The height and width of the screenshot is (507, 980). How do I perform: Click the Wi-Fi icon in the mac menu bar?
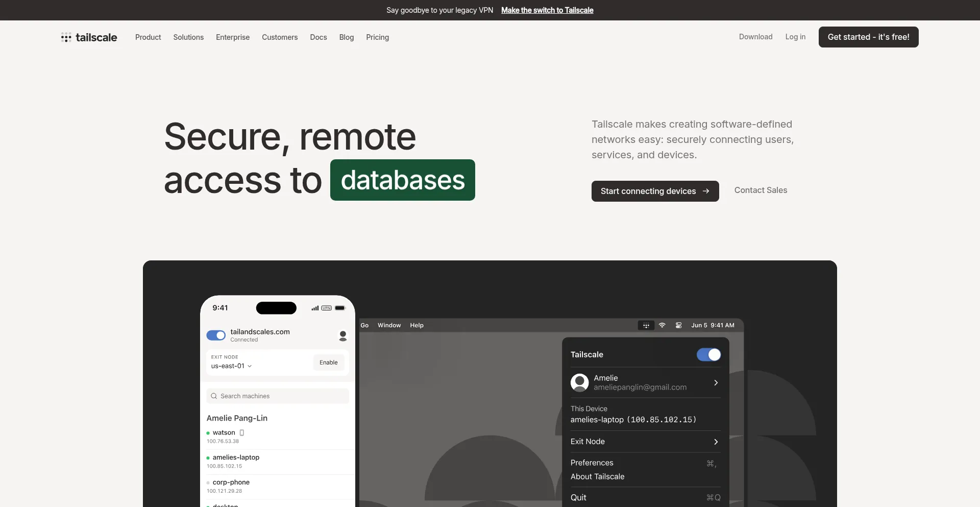(x=662, y=325)
